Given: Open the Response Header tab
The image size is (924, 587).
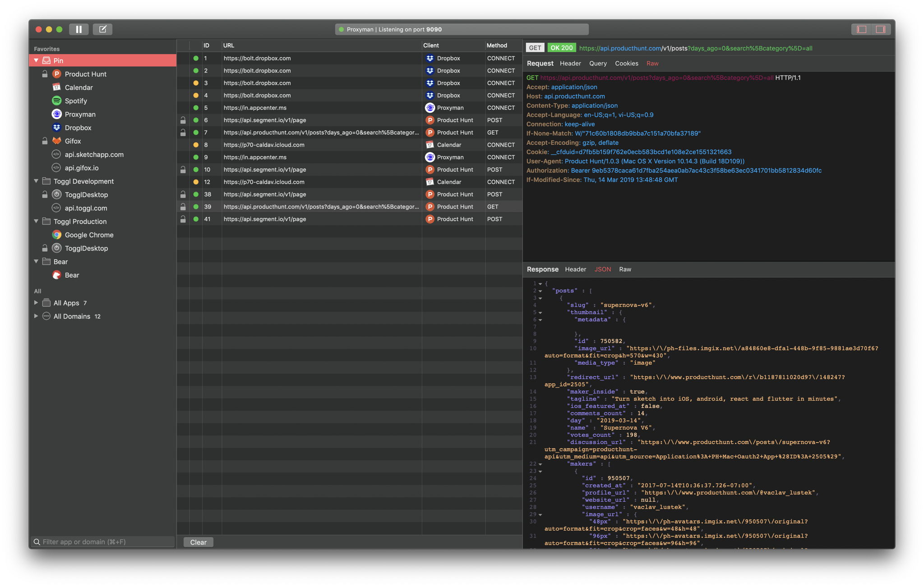Looking at the screenshot, I should [575, 270].
